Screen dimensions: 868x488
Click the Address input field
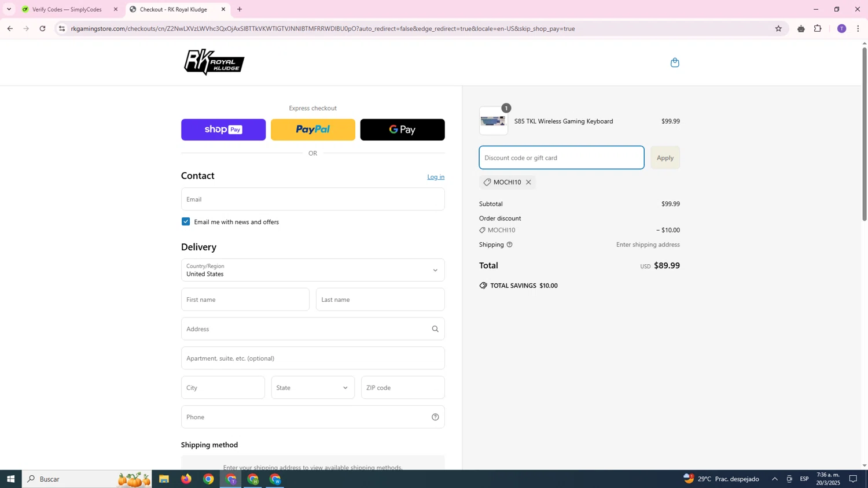point(313,329)
